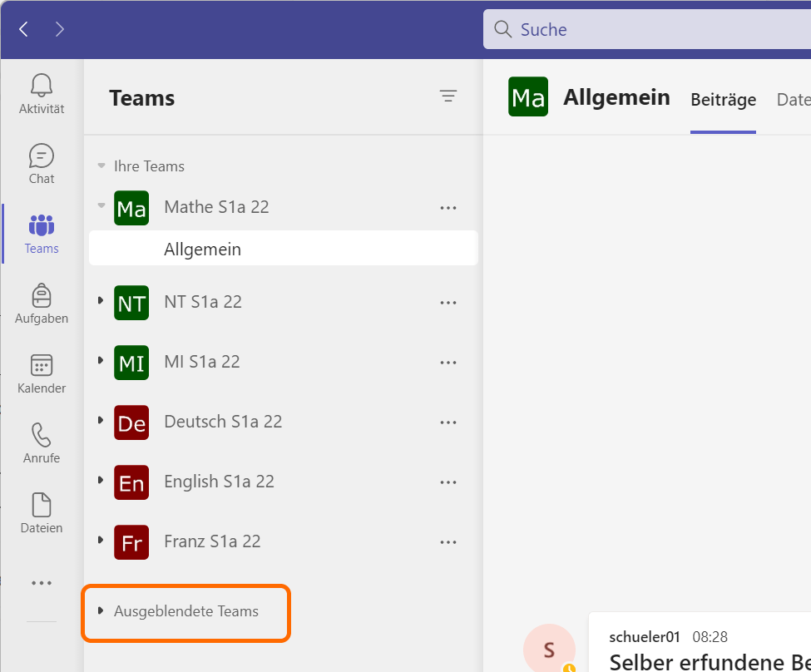Open the Kalender icon
Image resolution: width=811 pixels, height=672 pixels.
(x=42, y=365)
